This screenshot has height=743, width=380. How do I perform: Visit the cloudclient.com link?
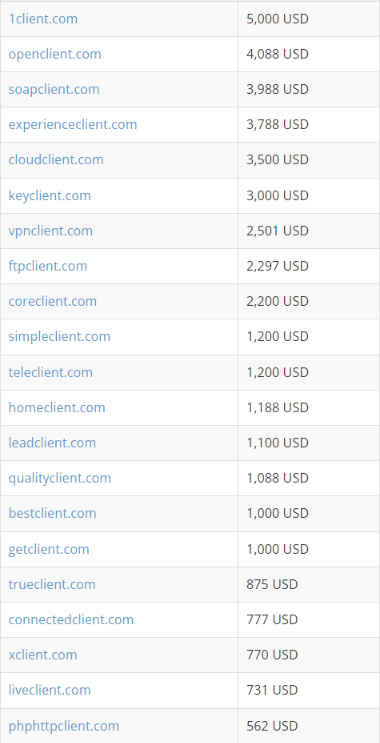click(56, 160)
